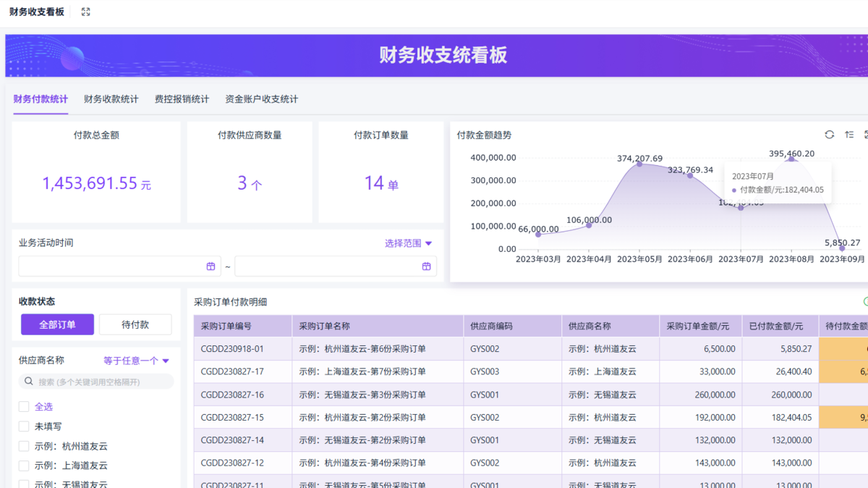Click the 2023年05月 data point on chart

[x=639, y=164]
